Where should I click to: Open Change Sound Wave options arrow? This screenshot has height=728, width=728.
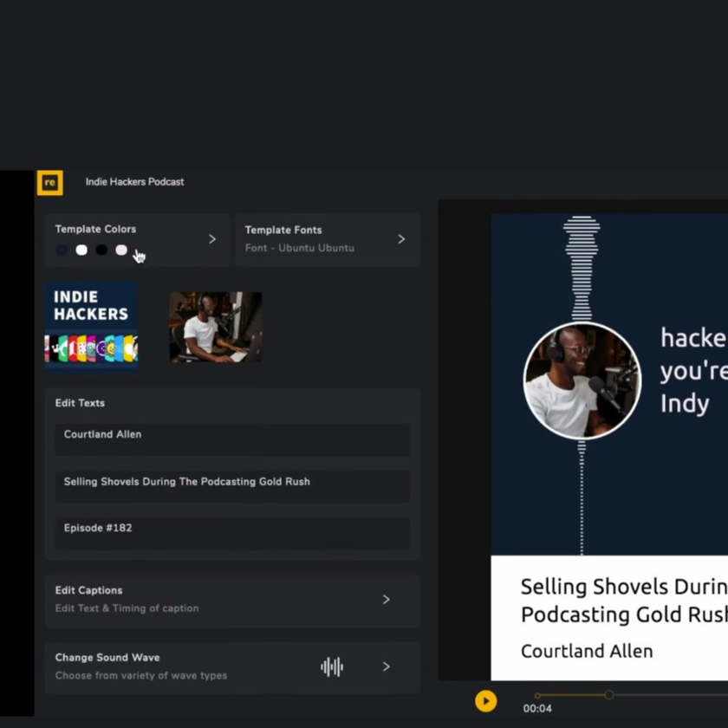tap(387, 666)
